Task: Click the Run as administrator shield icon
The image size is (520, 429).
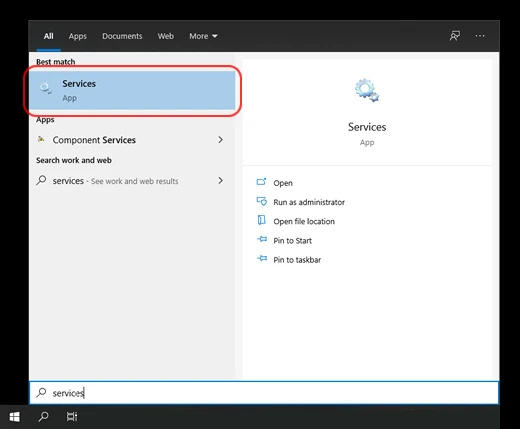Action: pos(261,201)
